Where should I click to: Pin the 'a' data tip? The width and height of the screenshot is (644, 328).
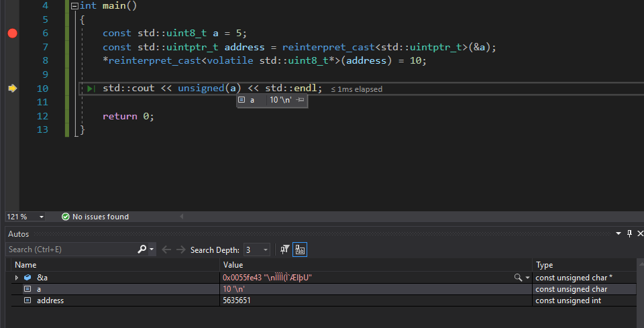point(301,100)
